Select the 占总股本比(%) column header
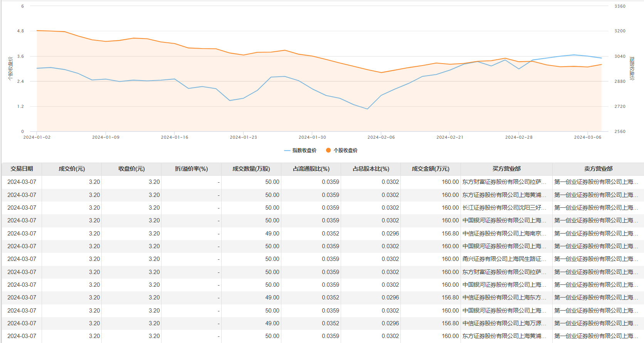This screenshot has height=343, width=644. pyautogui.click(x=371, y=169)
